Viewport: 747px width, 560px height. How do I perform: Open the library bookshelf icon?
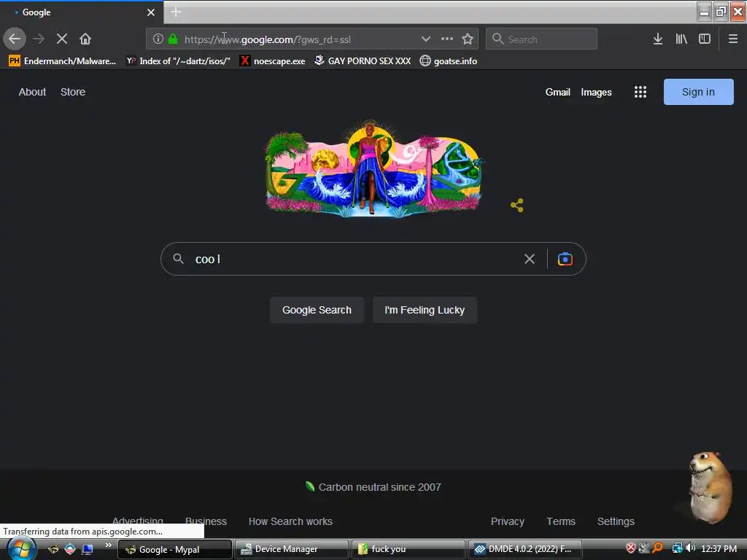tap(681, 39)
